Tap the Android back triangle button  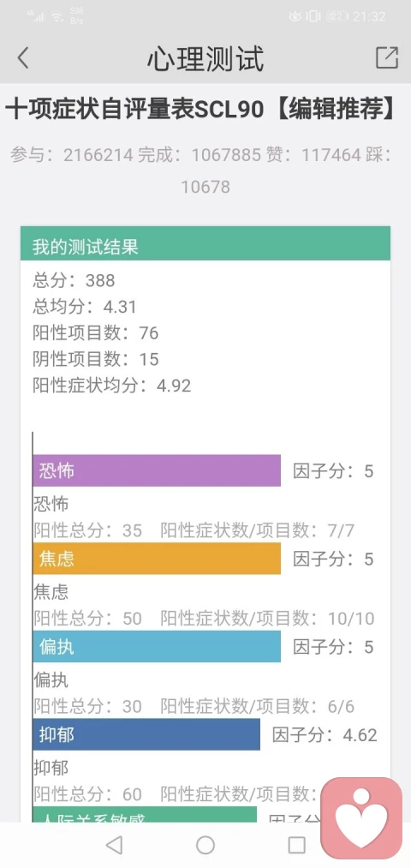point(114,845)
